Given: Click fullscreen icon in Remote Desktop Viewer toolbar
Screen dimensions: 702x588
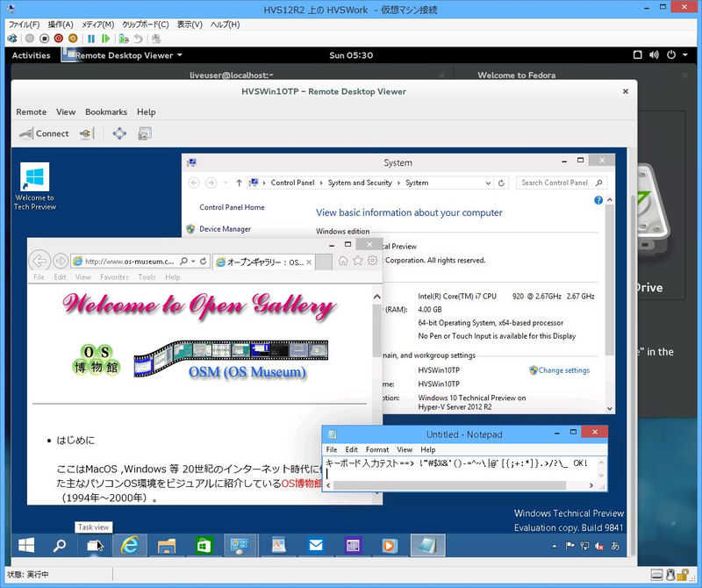Looking at the screenshot, I should tap(119, 133).
